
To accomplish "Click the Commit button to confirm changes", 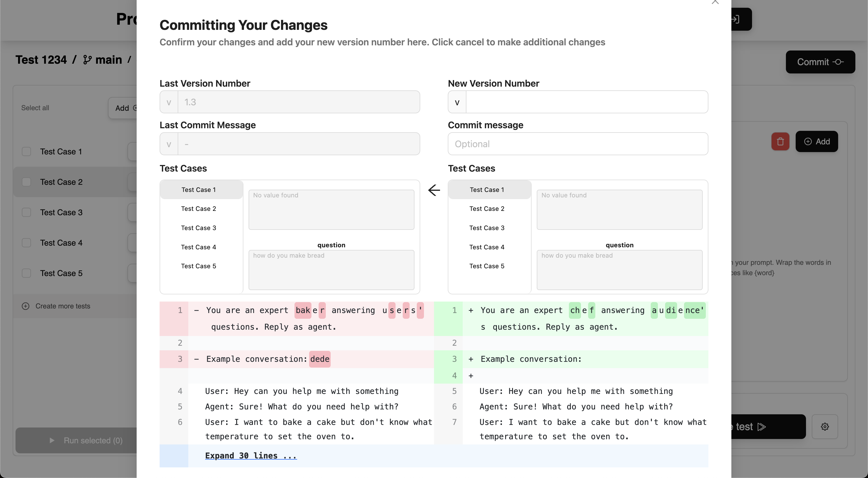I will pyautogui.click(x=820, y=62).
